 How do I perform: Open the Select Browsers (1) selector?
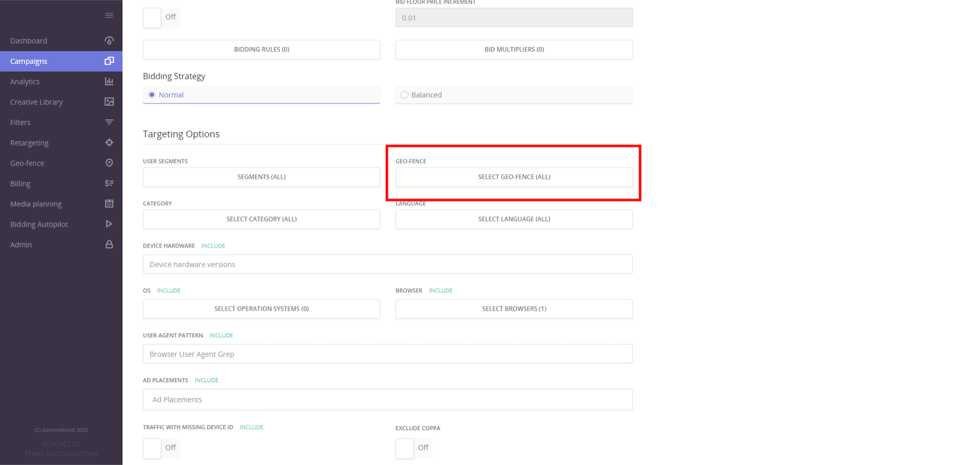coord(514,309)
